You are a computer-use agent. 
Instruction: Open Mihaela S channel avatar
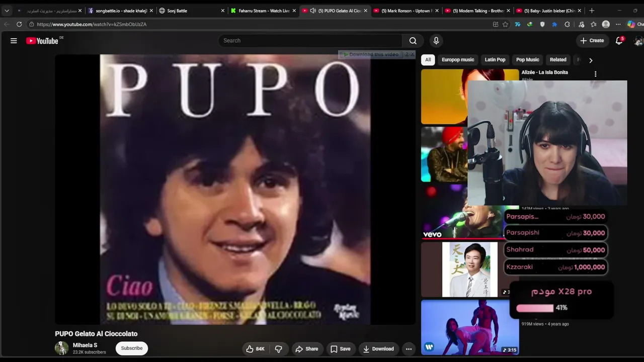pos(61,348)
